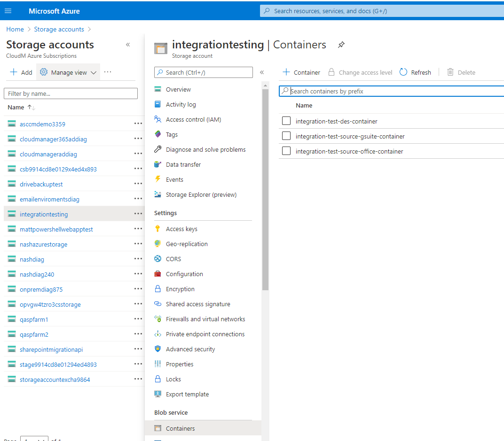Click the Locks padlock icon
Viewport: 504px width, 441px height.
(x=157, y=379)
